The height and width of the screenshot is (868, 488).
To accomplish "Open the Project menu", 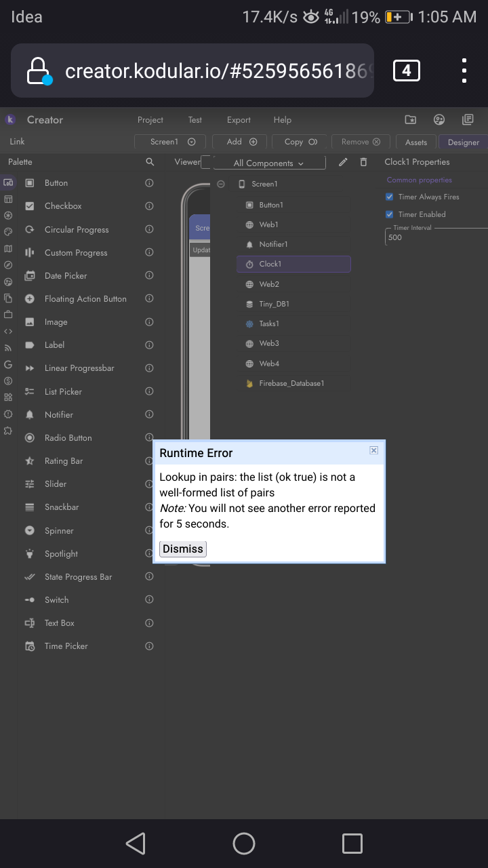I will 150,120.
